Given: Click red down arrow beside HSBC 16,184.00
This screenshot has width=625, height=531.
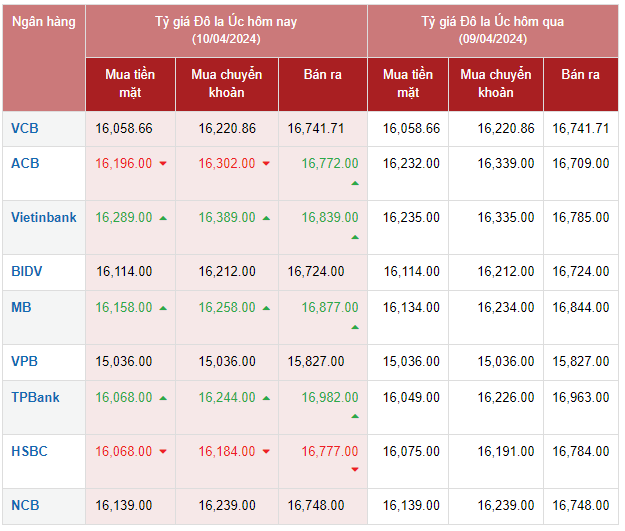Looking at the screenshot, I should tap(266, 452).
